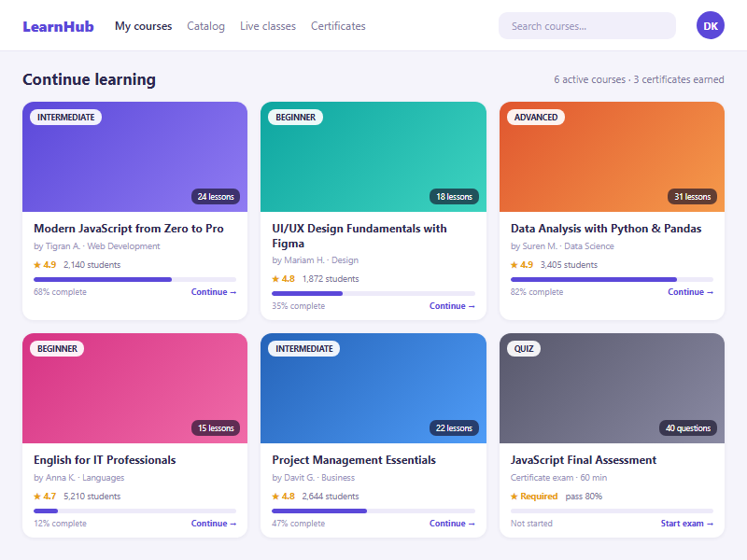Screen dimensions: 747x560
Task: Open title Modern JavaScript from Zero to Pro
Action: pos(129,229)
